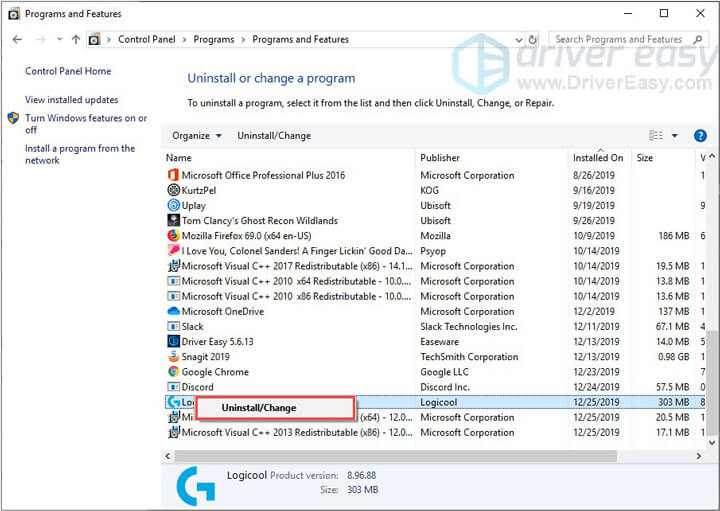Select the Logicool publisher cell
Screen dimensions: 720x511
(x=439, y=402)
